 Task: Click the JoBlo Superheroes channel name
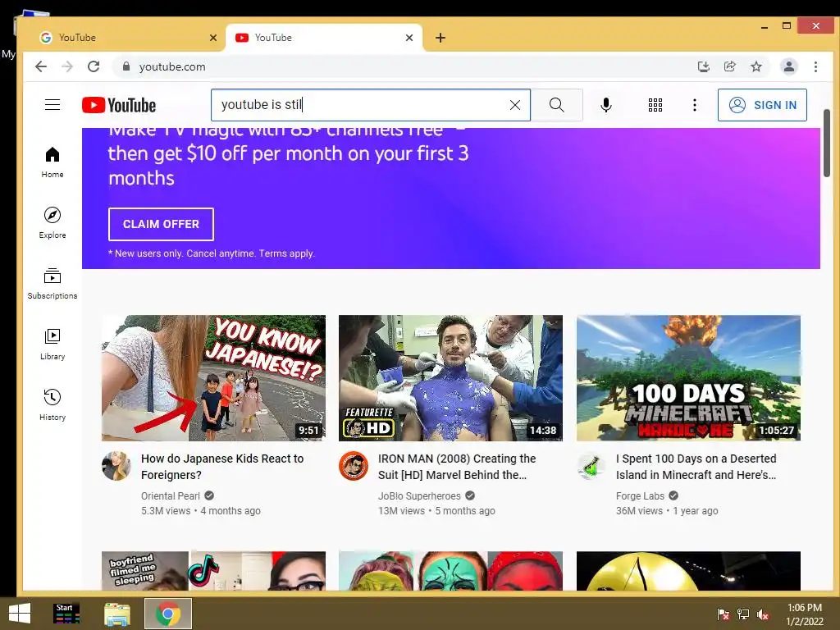pos(419,496)
